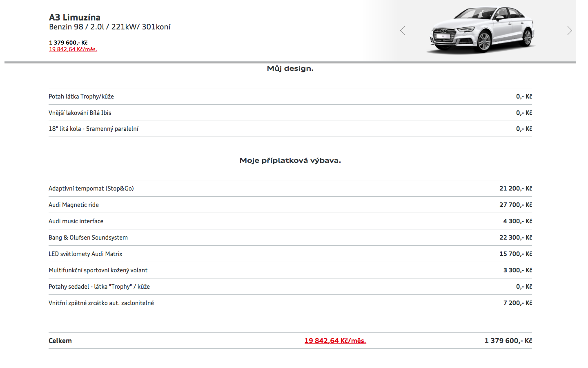The width and height of the screenshot is (588, 368).
Task: Open the monthly payment link in the Celkem row
Action: (x=335, y=341)
